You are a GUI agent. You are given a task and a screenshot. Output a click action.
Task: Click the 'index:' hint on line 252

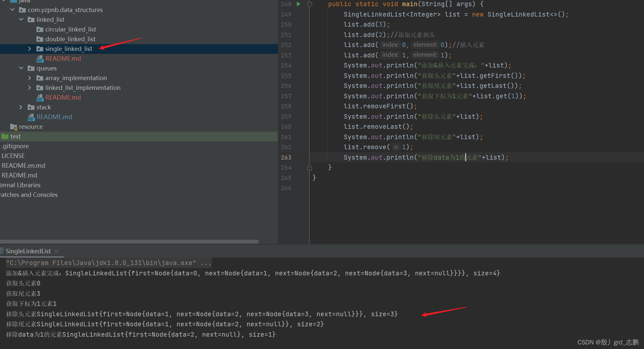click(390, 45)
